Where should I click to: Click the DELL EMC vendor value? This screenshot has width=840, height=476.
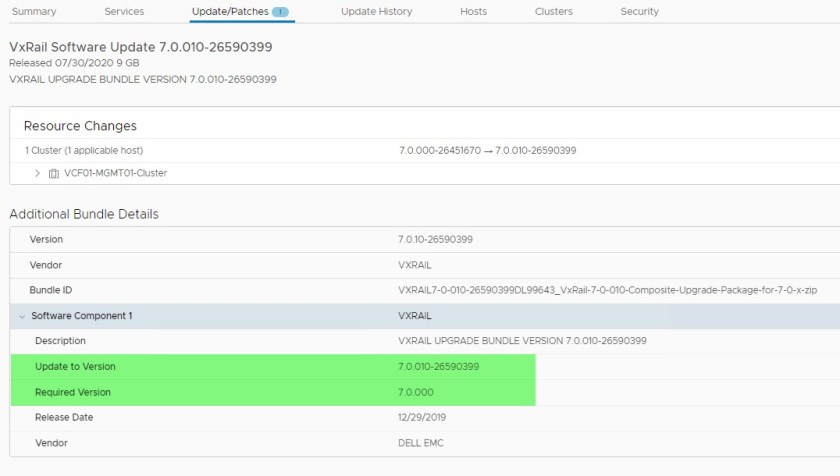422,443
